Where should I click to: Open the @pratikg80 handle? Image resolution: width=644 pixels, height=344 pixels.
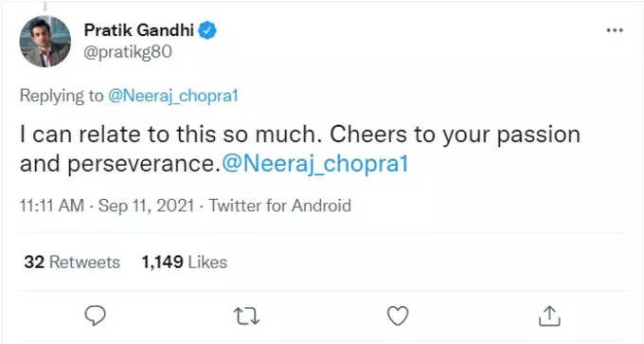[128, 52]
